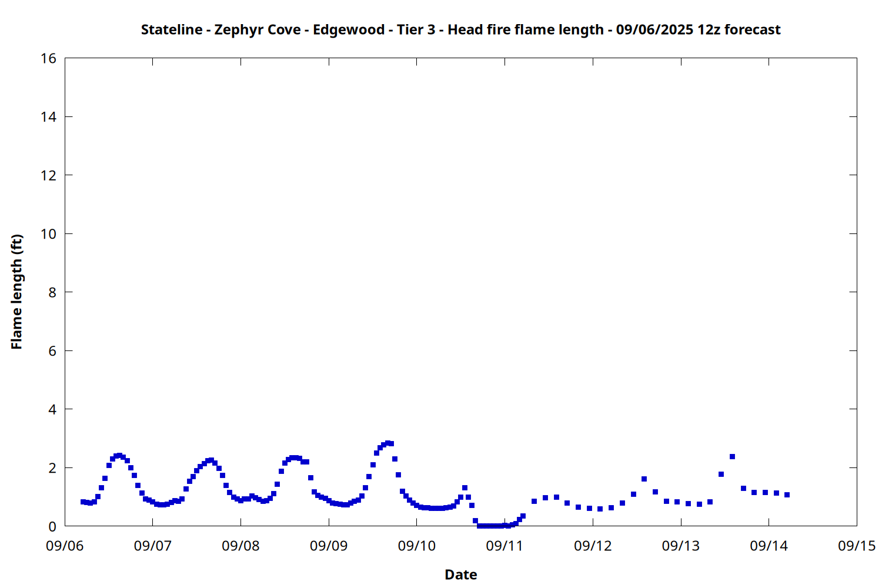882x588 pixels.
Task: Click the 'Date' axis label
Action: pyautogui.click(x=460, y=574)
